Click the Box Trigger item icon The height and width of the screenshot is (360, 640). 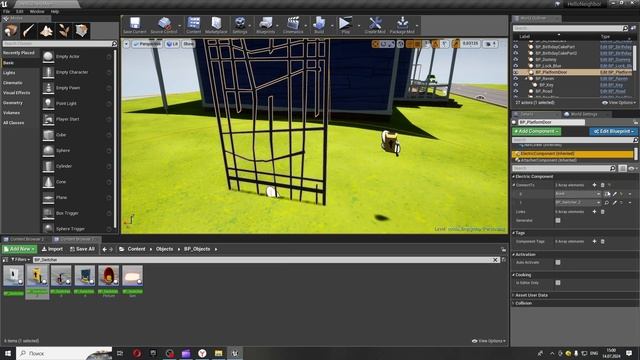pos(48,213)
